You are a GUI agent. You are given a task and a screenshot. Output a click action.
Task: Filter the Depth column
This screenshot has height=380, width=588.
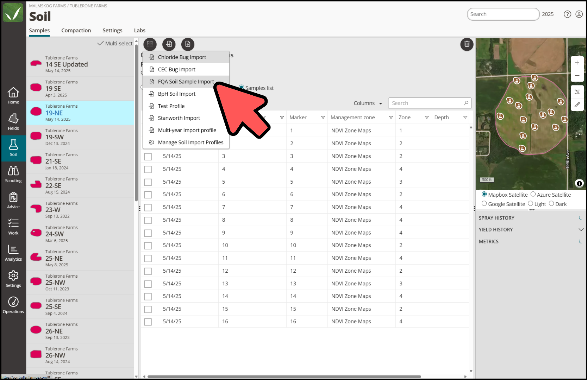(x=465, y=118)
